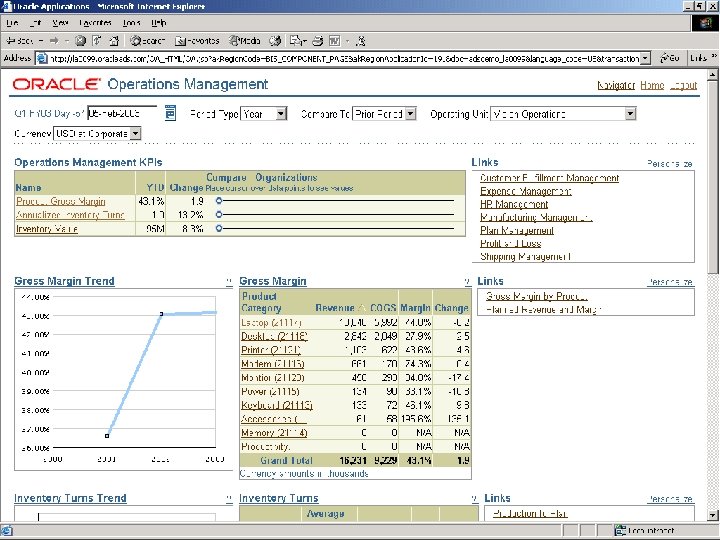Print the page using the printer icon

(x=318, y=41)
